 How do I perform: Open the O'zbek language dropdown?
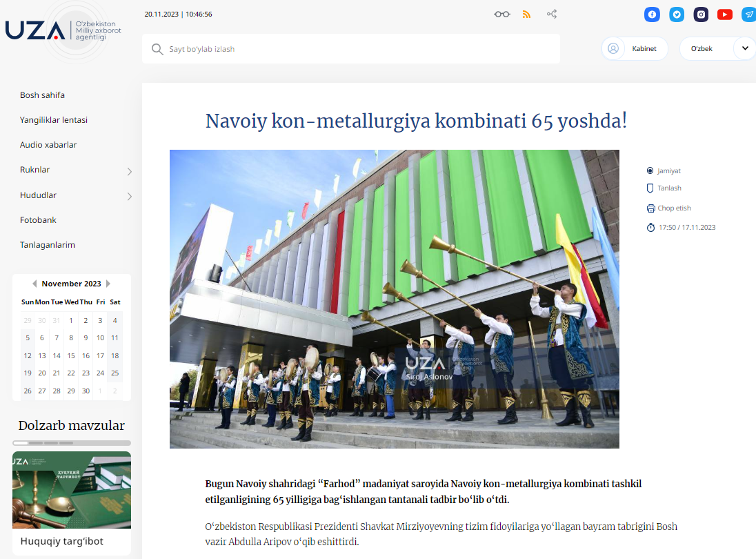click(744, 48)
